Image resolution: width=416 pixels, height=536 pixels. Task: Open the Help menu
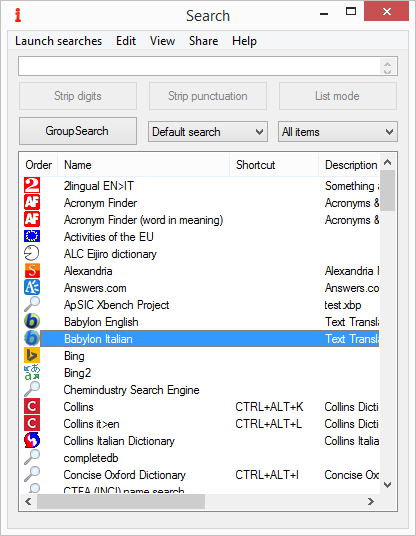point(244,41)
